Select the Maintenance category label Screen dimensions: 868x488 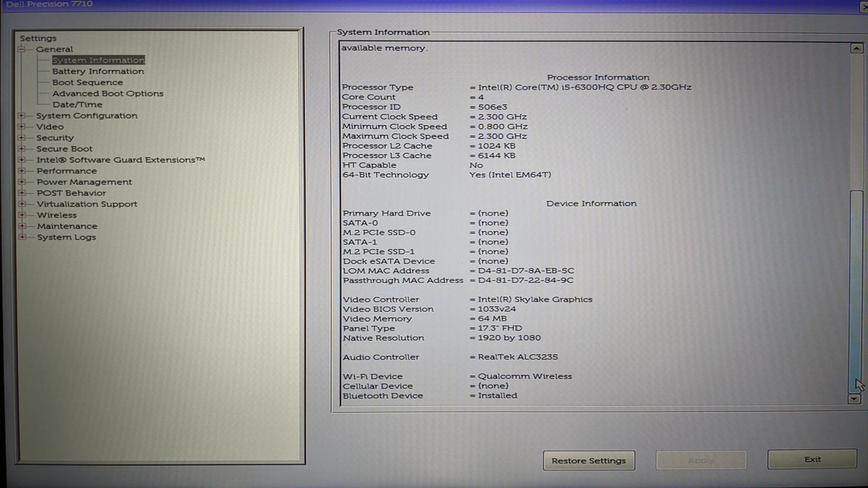67,226
